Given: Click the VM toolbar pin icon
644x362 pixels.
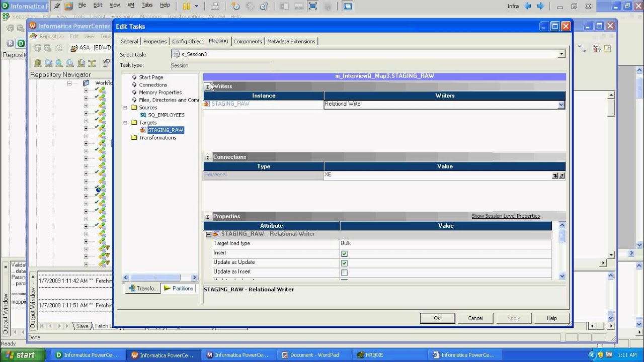Looking at the screenshot, I should (x=57, y=6).
